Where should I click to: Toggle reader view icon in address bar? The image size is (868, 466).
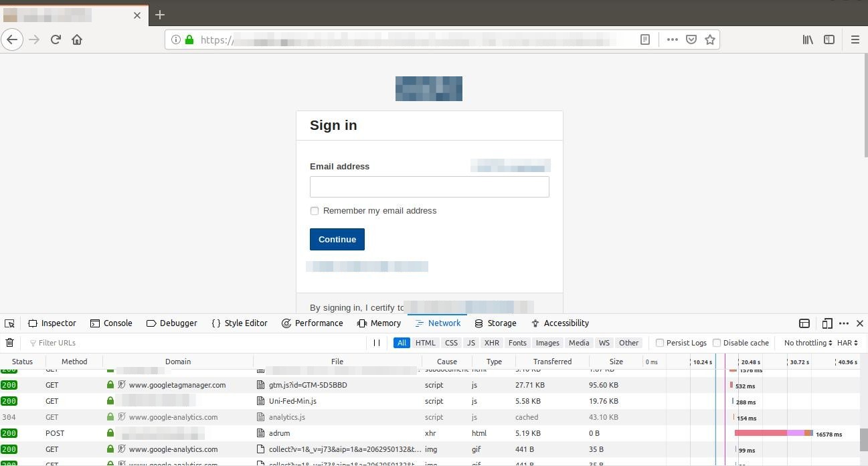point(645,40)
